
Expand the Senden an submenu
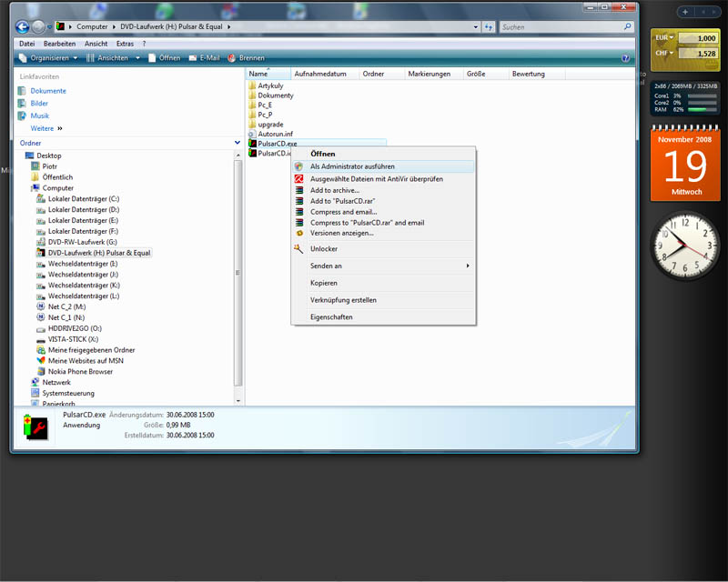point(468,266)
